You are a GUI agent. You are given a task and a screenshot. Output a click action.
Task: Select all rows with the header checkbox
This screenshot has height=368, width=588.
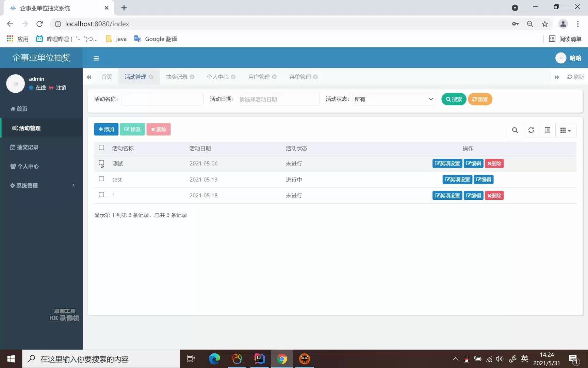101,148
